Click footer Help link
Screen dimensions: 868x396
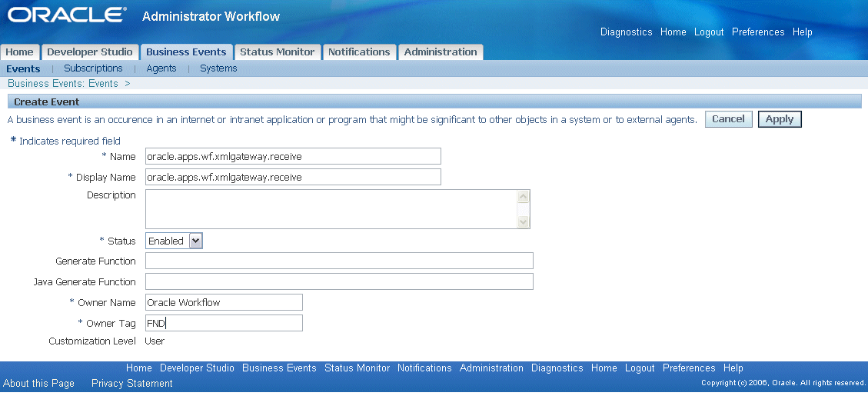(733, 368)
